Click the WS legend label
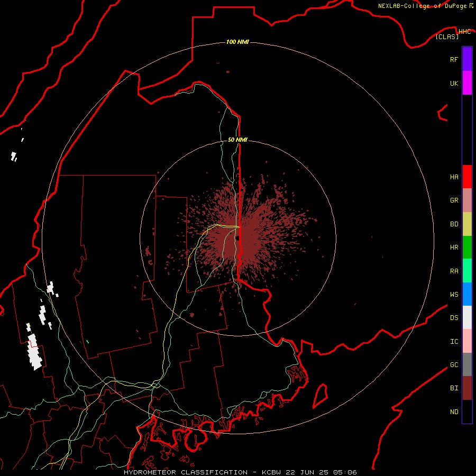Screen dimensions: 476x476 coord(454,294)
